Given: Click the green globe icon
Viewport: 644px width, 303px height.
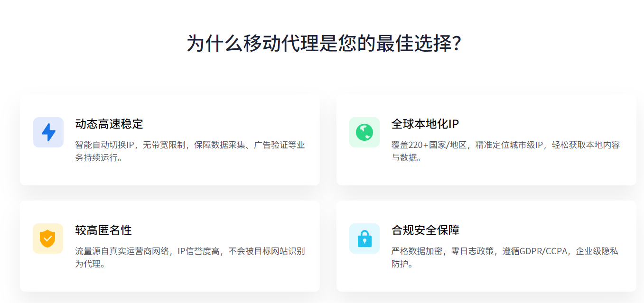Looking at the screenshot, I should coord(364,132).
